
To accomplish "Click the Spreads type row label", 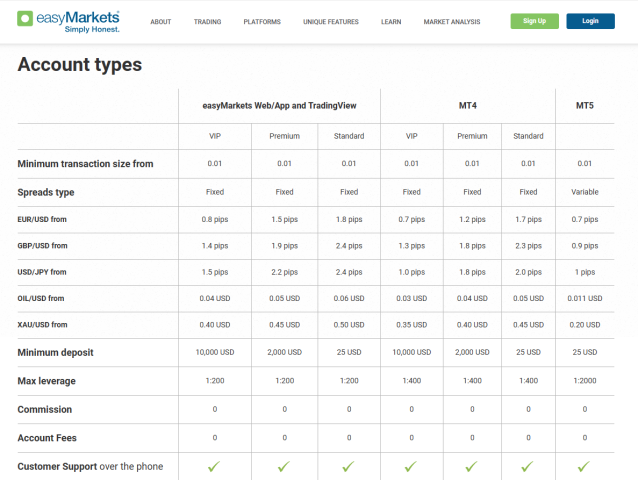I will [46, 192].
